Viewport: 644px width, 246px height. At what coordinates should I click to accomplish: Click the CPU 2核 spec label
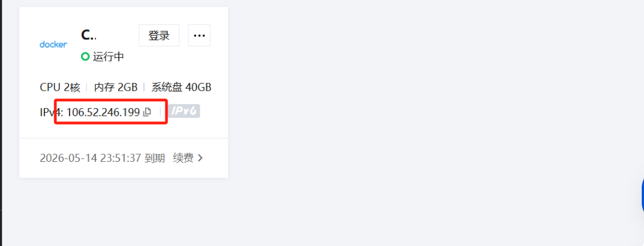(60, 87)
